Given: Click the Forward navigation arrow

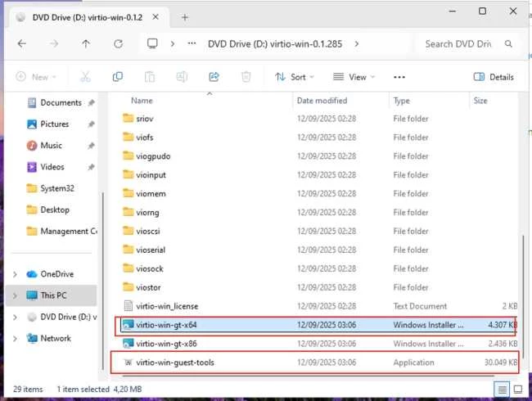Looking at the screenshot, I should tap(53, 43).
